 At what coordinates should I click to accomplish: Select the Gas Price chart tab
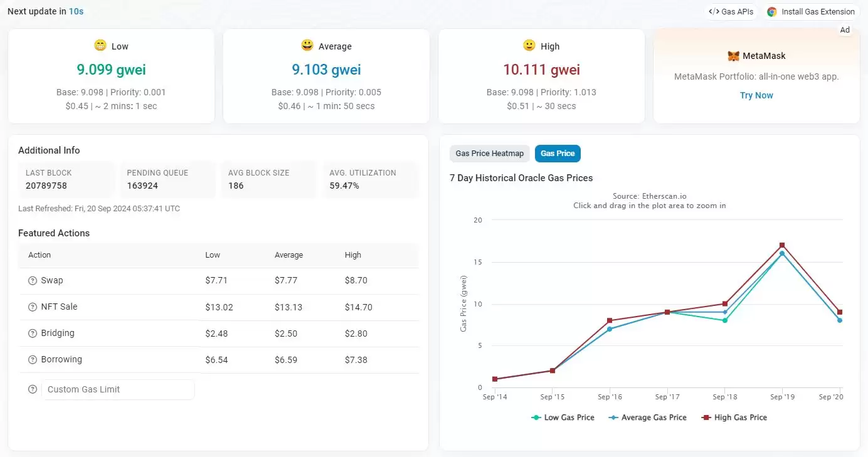[x=558, y=154]
